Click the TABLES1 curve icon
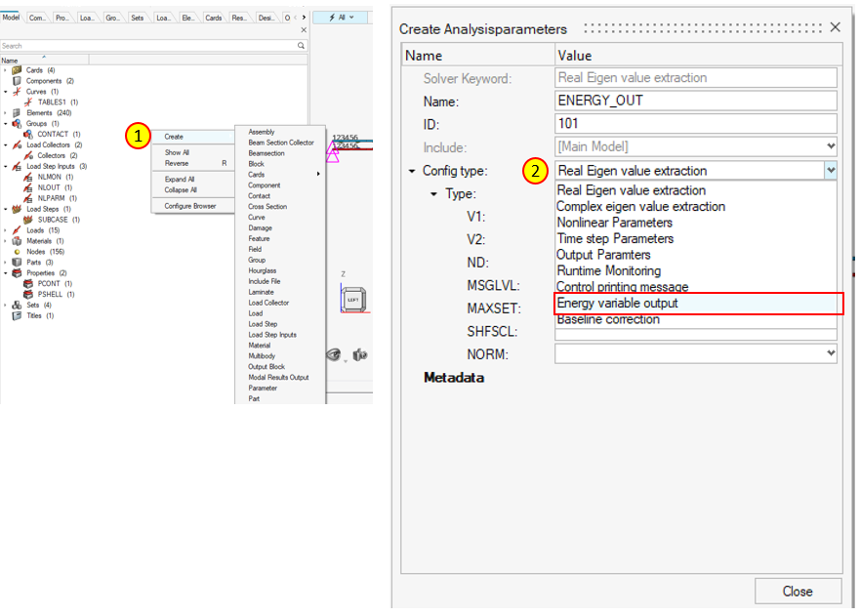 click(28, 102)
